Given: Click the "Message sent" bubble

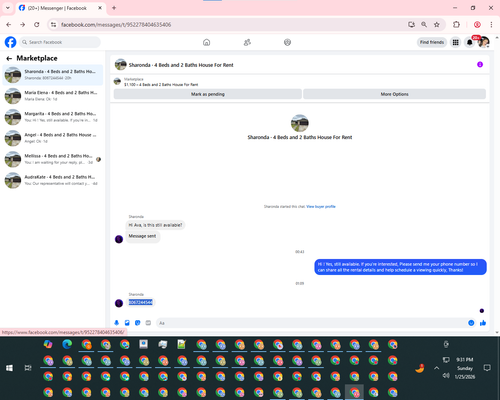Looking at the screenshot, I should (x=142, y=236).
